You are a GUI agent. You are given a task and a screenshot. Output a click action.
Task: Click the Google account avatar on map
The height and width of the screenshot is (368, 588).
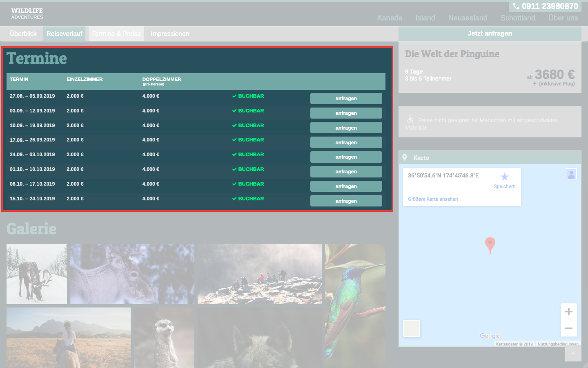pos(571,174)
